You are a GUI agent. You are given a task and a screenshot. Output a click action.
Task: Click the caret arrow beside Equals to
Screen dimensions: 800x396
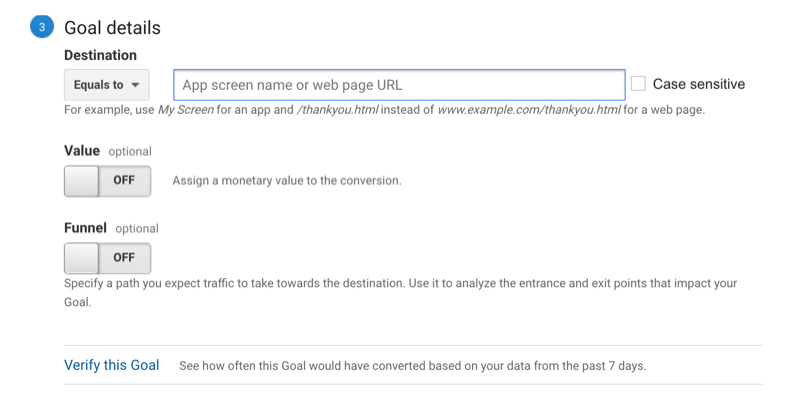(x=135, y=85)
